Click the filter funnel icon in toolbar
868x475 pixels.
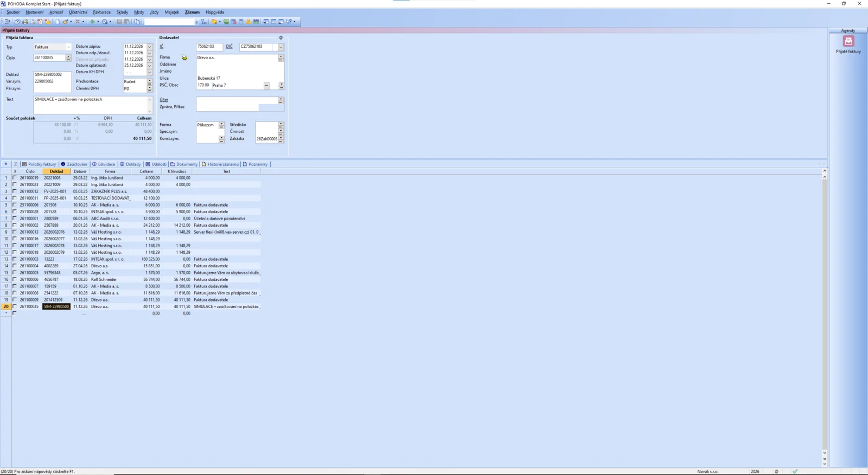pos(203,22)
